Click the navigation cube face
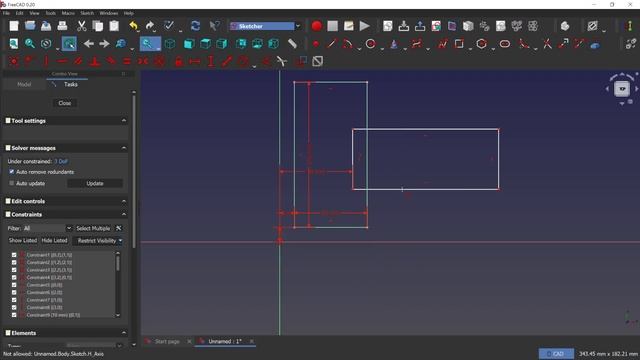 click(x=622, y=89)
